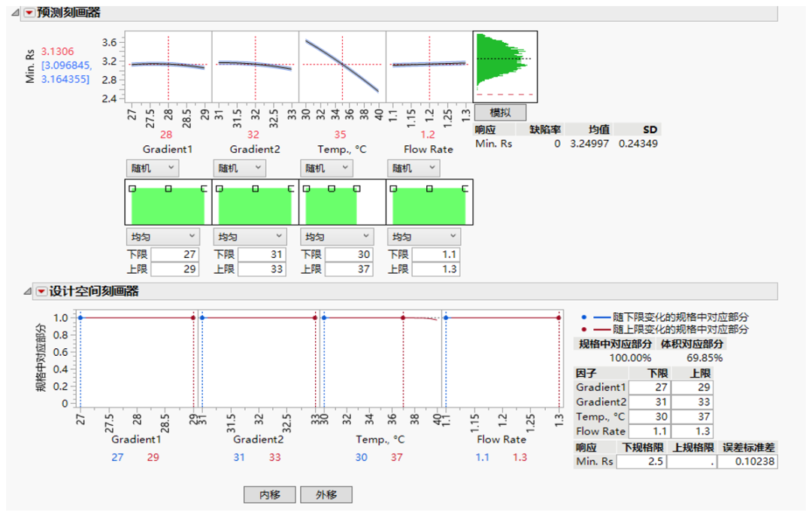Viewport: 812px width, 516px height.
Task: Open the 均匀 distribution dropdown for Gradient2
Action: [x=250, y=237]
